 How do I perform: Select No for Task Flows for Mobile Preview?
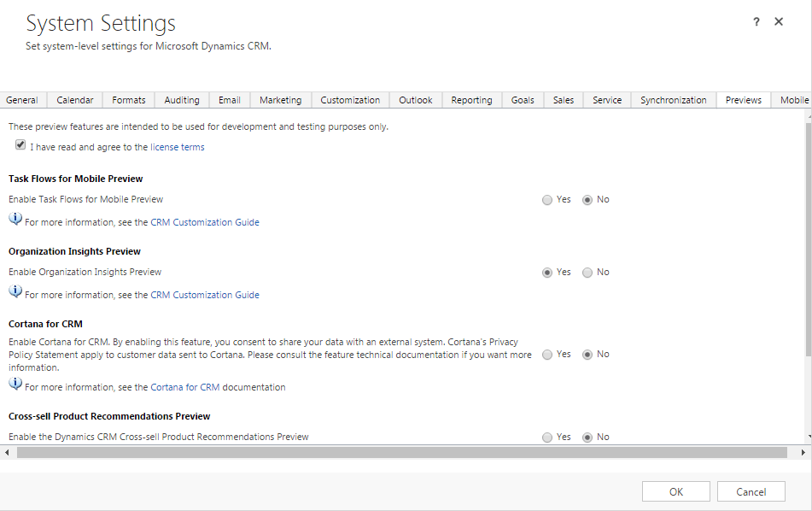587,200
